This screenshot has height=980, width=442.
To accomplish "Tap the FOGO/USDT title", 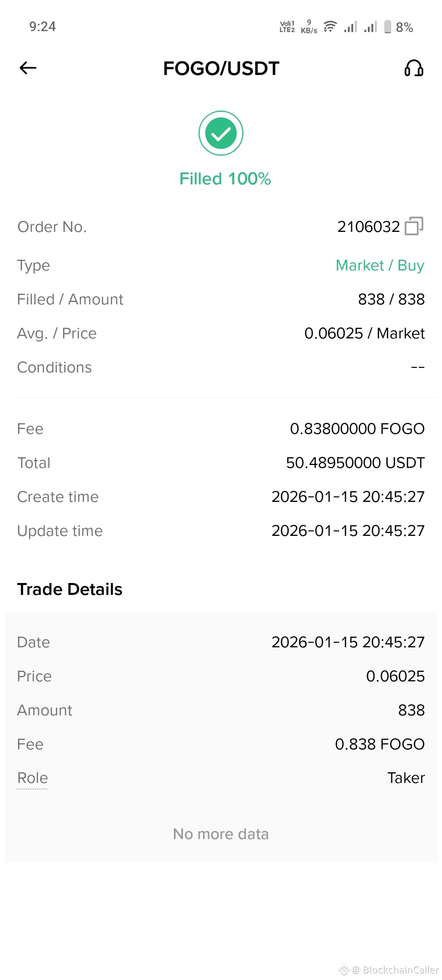I will pos(221,68).
